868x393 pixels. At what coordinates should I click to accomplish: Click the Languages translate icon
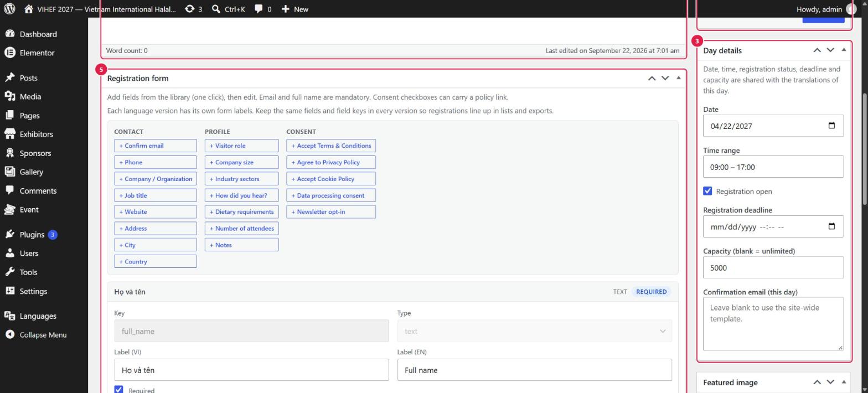click(9, 316)
